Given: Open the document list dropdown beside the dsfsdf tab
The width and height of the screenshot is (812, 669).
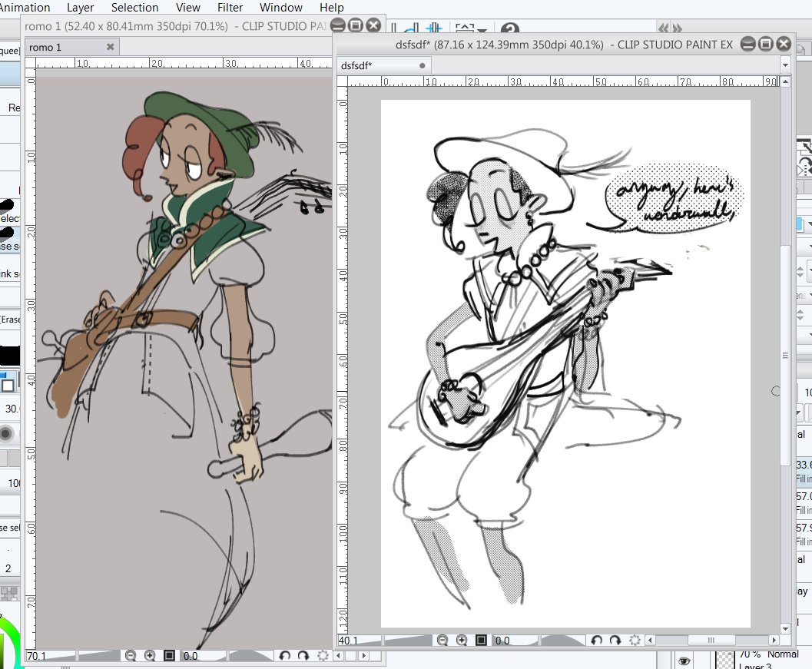Looking at the screenshot, I should click(785, 65).
